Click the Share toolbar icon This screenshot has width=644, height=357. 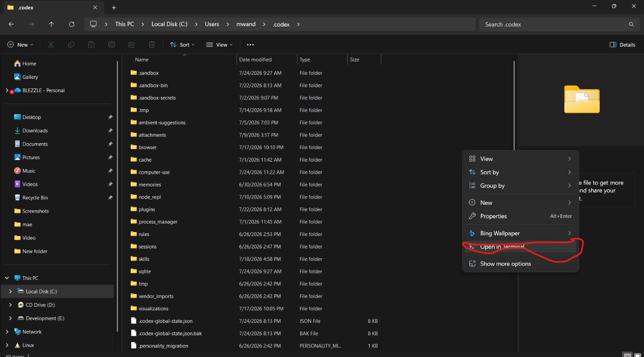[x=132, y=45]
